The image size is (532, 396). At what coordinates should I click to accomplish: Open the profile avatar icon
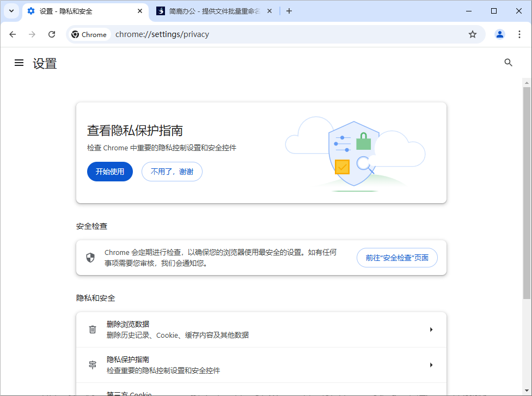click(x=500, y=34)
